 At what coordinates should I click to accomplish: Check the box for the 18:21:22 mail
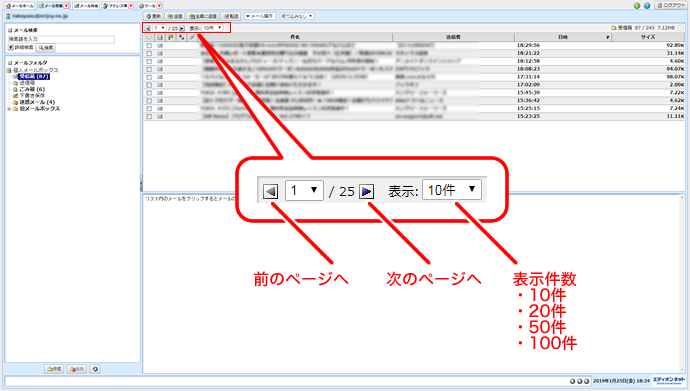click(149, 53)
